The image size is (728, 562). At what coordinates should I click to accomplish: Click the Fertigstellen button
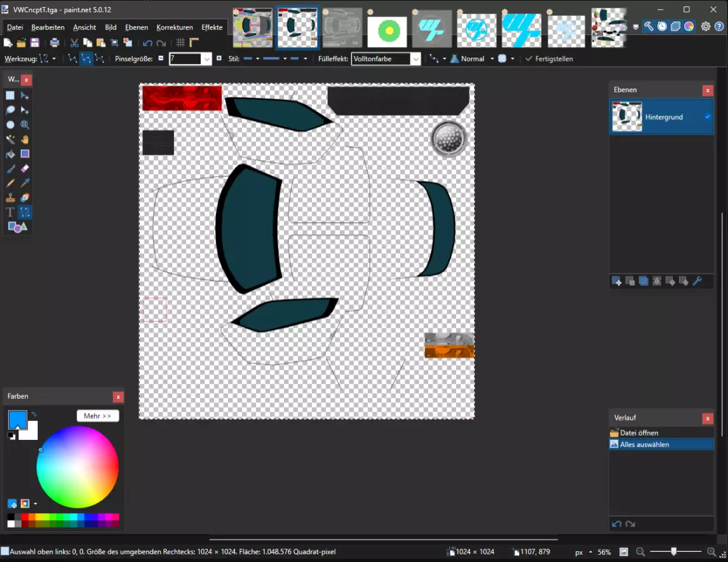pyautogui.click(x=549, y=59)
